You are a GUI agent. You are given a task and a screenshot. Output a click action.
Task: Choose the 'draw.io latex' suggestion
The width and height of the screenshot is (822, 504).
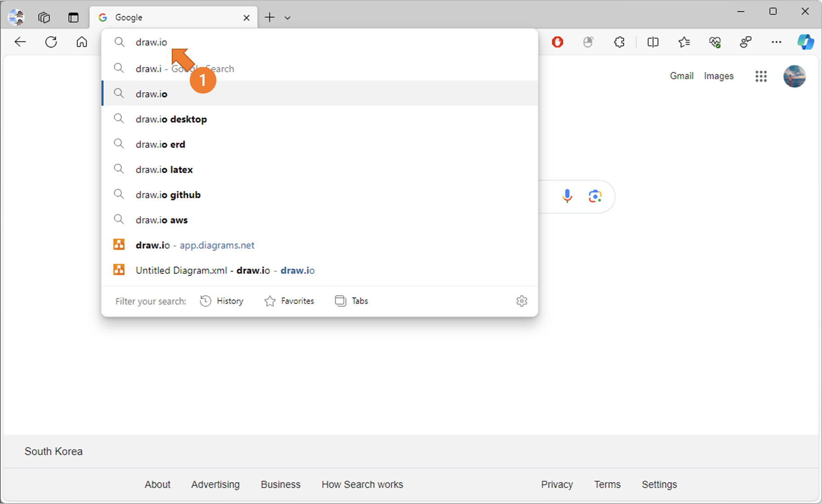[x=320, y=169]
